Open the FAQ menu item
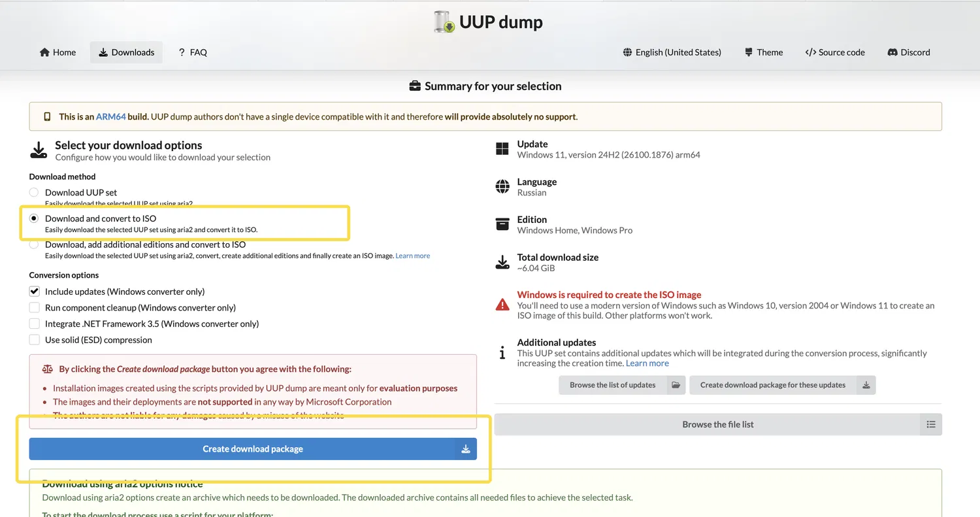This screenshot has width=980, height=517. click(192, 52)
